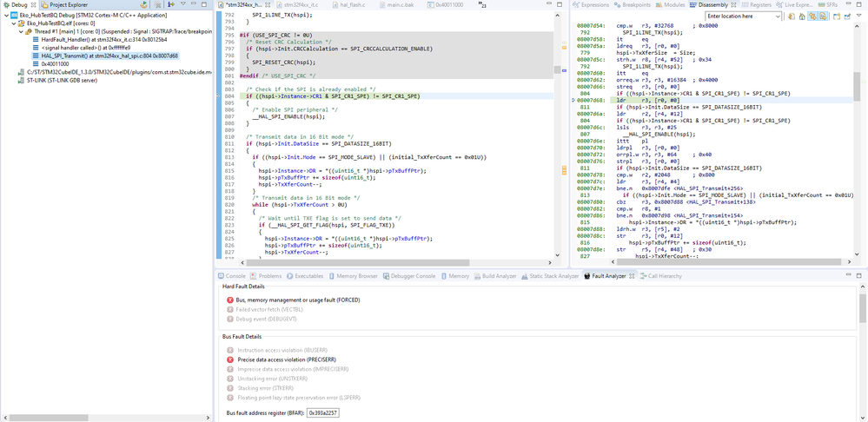868x422 pixels.
Task: Collapse the Thread #1 main tree node
Action: (21, 31)
